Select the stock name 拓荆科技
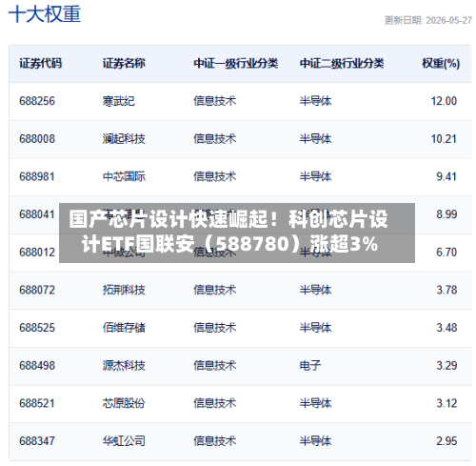 [x=124, y=290]
